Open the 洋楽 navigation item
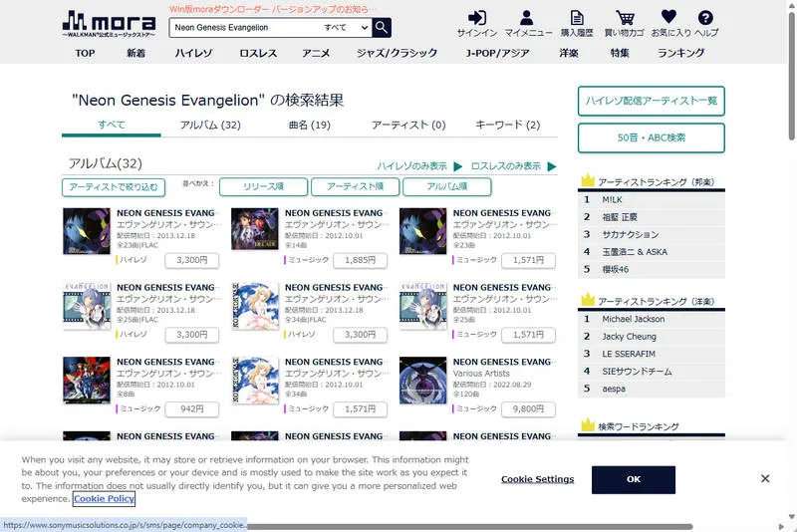Viewport: 797px width, 532px height. point(569,53)
